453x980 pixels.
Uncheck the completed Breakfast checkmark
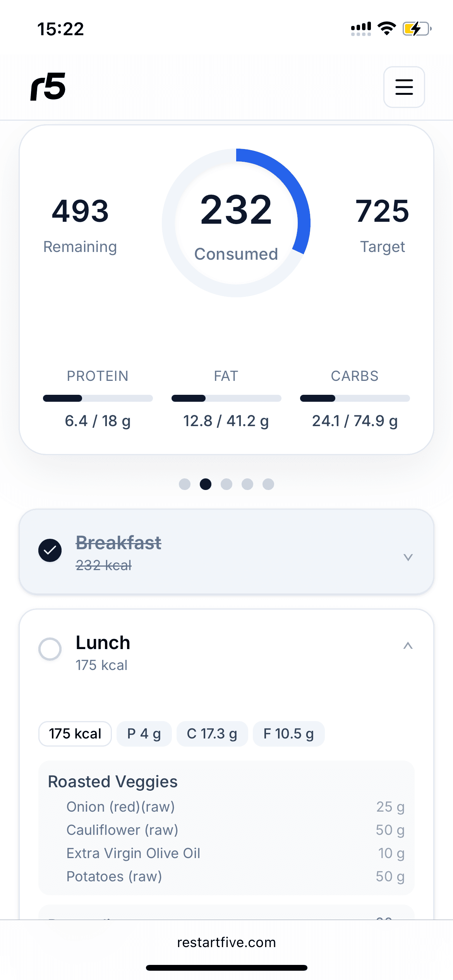click(x=50, y=550)
